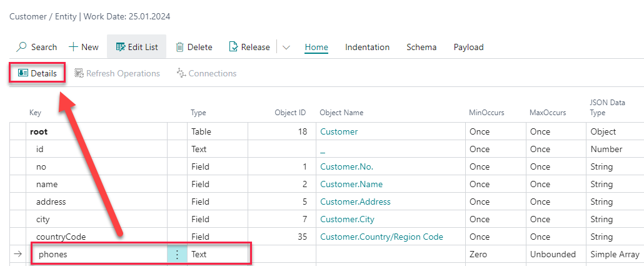Image resolution: width=644 pixels, height=266 pixels.
Task: Open the Indentation menu tab
Action: click(x=367, y=47)
